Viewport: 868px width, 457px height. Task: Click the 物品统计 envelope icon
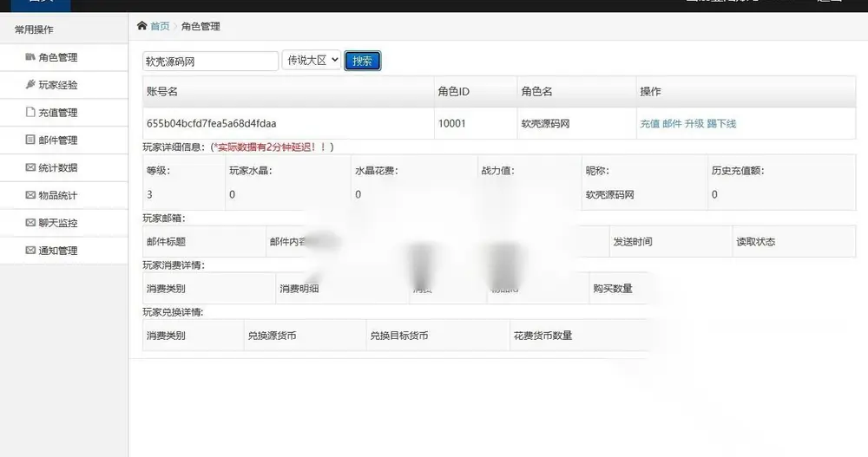click(30, 195)
